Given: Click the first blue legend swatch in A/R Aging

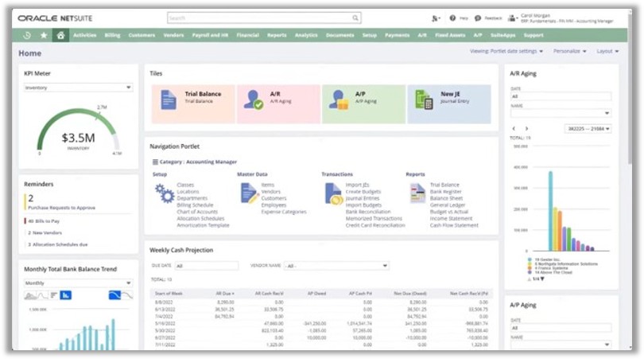Looking at the screenshot, I should [530, 259].
